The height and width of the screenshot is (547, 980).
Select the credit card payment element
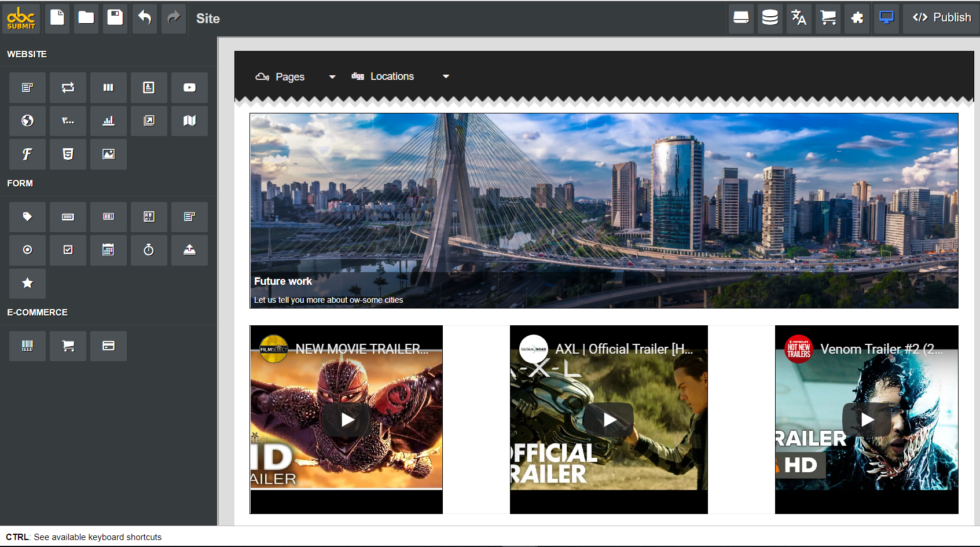(x=108, y=346)
